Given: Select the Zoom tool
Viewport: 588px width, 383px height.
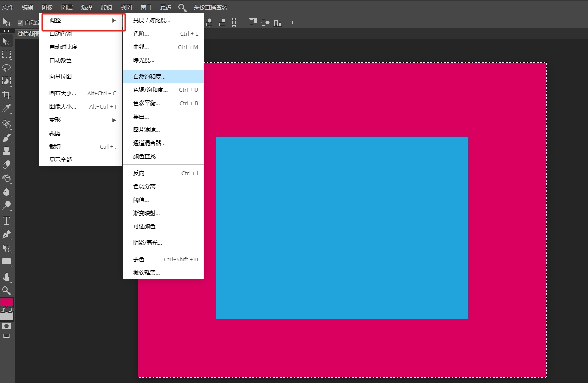Looking at the screenshot, I should pyautogui.click(x=6, y=291).
